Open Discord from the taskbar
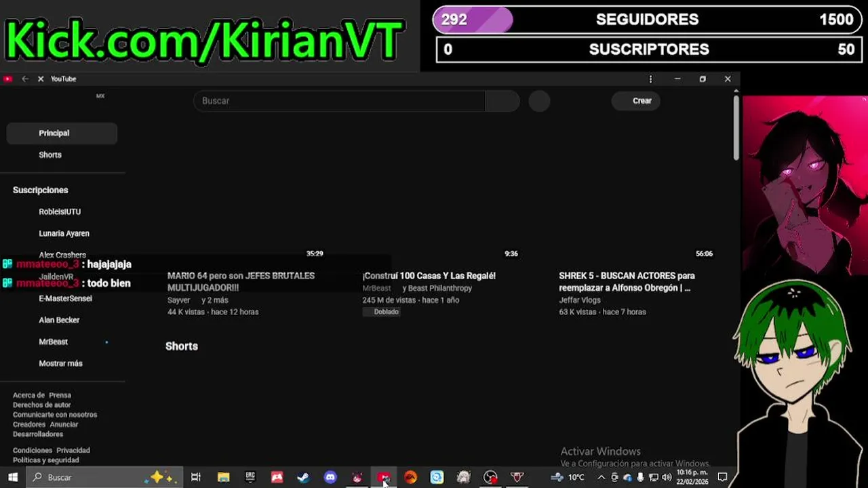The image size is (868, 488). pos(330,478)
